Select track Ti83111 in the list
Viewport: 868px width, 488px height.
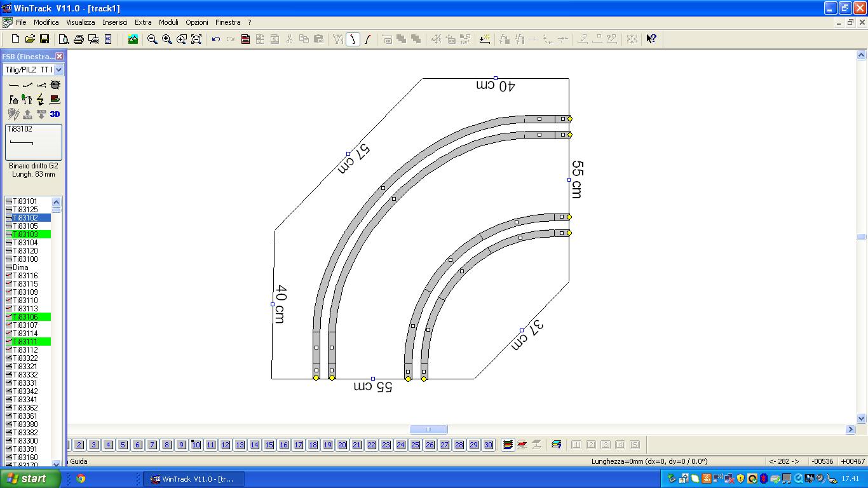(28, 342)
